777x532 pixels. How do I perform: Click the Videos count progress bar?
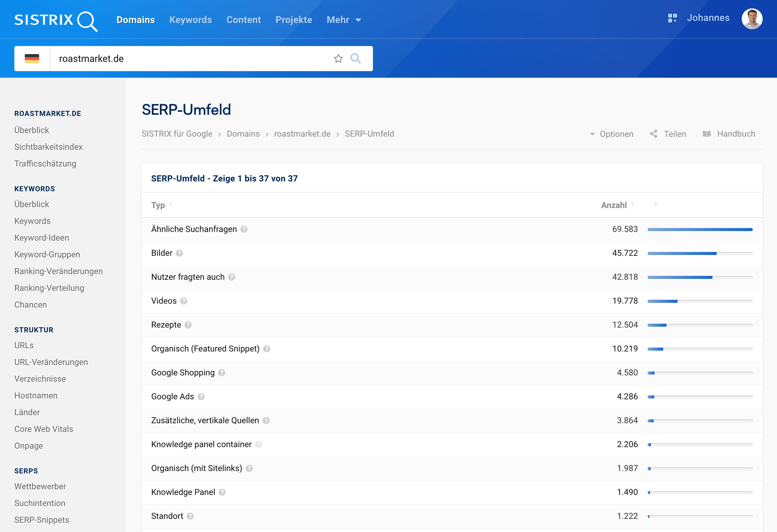(700, 301)
